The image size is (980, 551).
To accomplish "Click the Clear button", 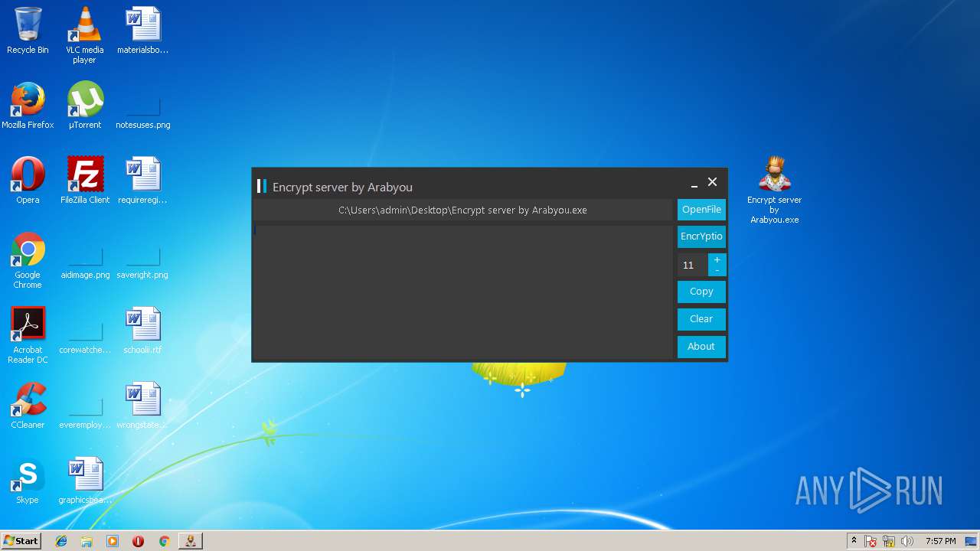I will tap(701, 319).
